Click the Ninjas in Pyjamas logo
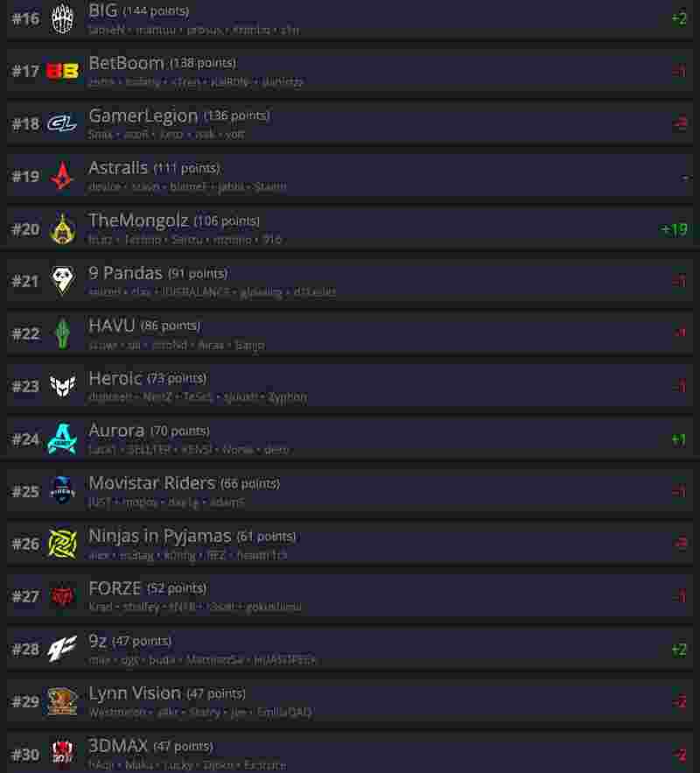Image resolution: width=700 pixels, height=773 pixels. (62, 544)
